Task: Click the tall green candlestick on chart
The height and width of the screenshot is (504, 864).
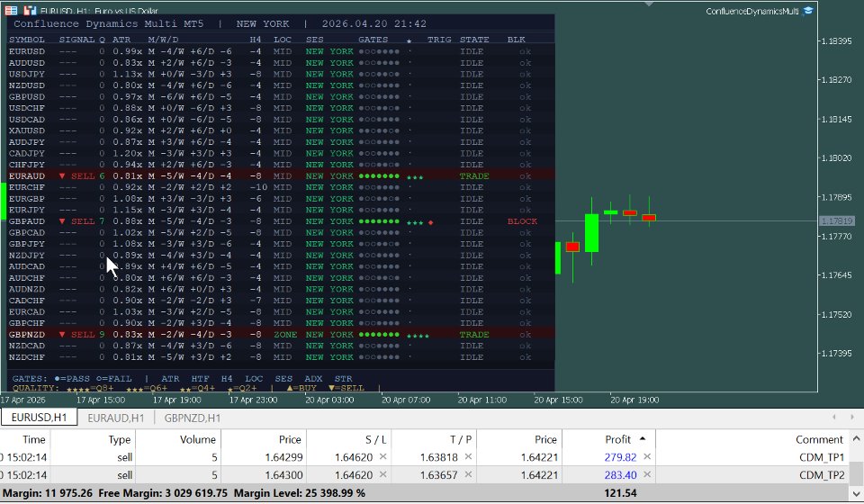Action: (592, 232)
